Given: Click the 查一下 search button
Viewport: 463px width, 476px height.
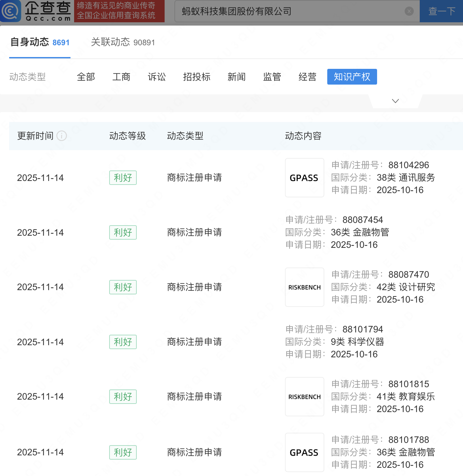Looking at the screenshot, I should 441,11.
